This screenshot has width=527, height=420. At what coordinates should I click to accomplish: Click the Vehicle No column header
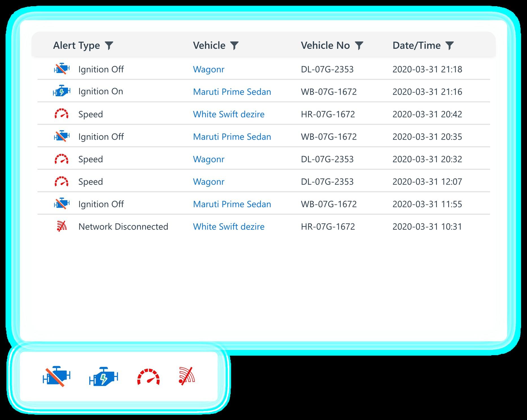[325, 45]
